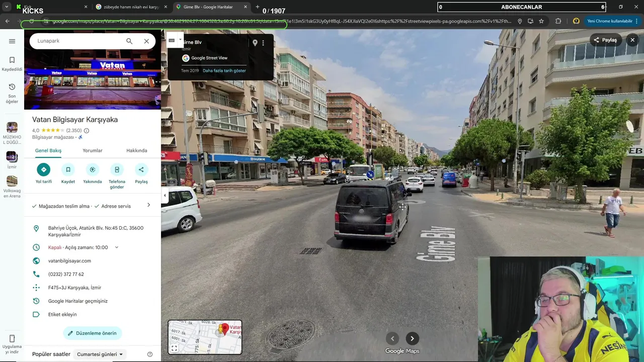The width and height of the screenshot is (644, 362).
Task: Click the phone number (0232) 372 77 62
Action: pos(66,275)
